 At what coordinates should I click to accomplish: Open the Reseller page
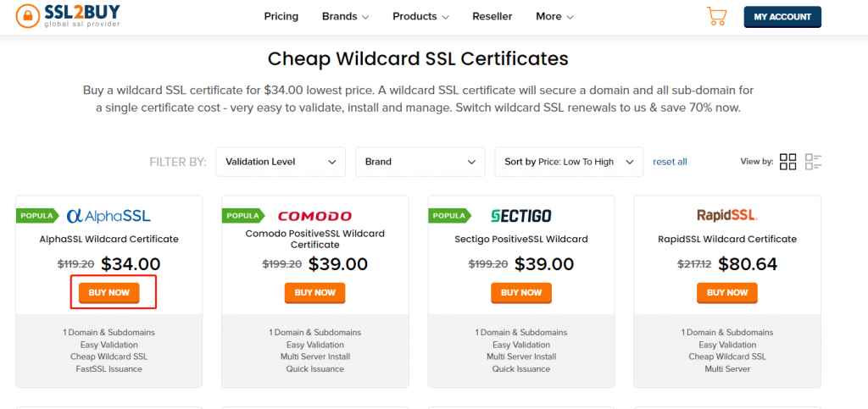click(492, 16)
